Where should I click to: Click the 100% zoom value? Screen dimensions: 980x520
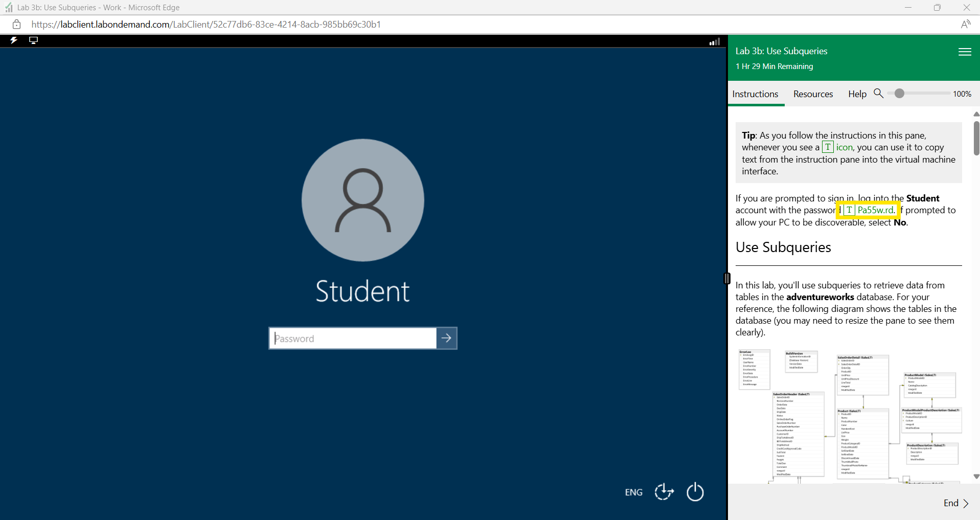point(962,94)
